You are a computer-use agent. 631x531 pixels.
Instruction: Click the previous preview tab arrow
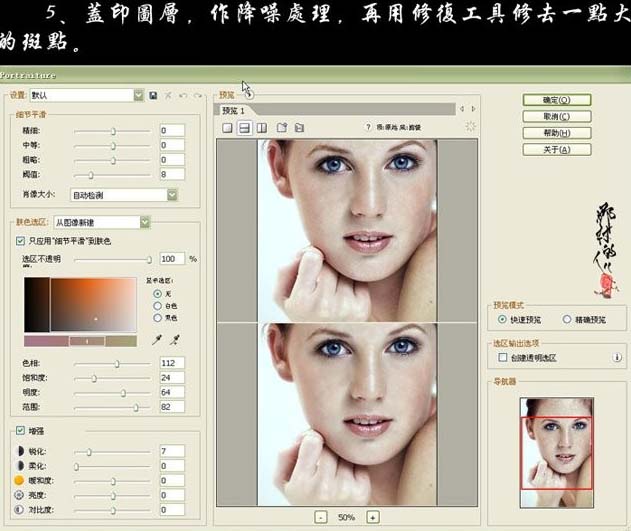click(x=462, y=109)
